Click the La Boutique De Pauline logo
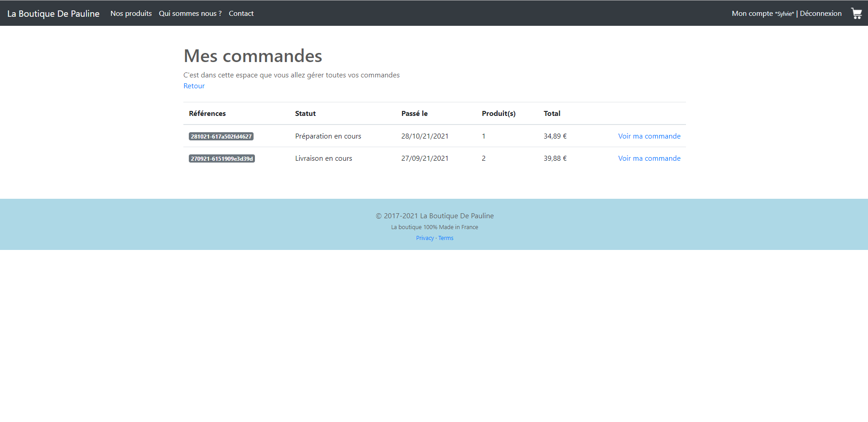This screenshot has width=868, height=422. coord(53,13)
